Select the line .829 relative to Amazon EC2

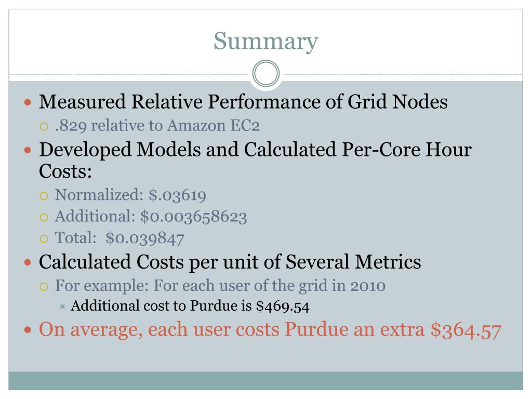(x=157, y=126)
